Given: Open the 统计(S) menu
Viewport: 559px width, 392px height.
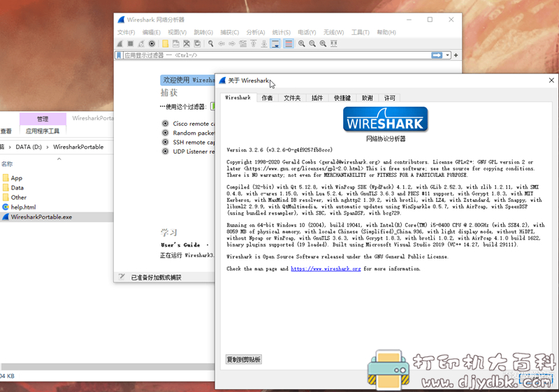Looking at the screenshot, I should tap(282, 32).
